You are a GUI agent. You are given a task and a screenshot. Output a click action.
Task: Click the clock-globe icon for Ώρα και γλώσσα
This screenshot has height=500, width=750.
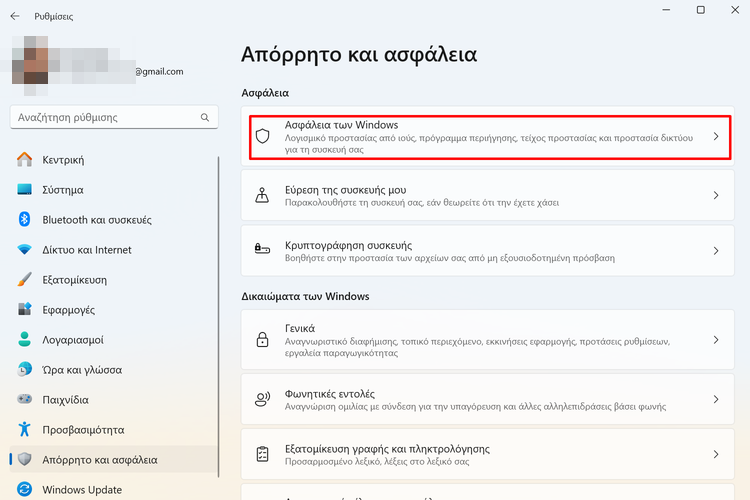pyautogui.click(x=24, y=369)
